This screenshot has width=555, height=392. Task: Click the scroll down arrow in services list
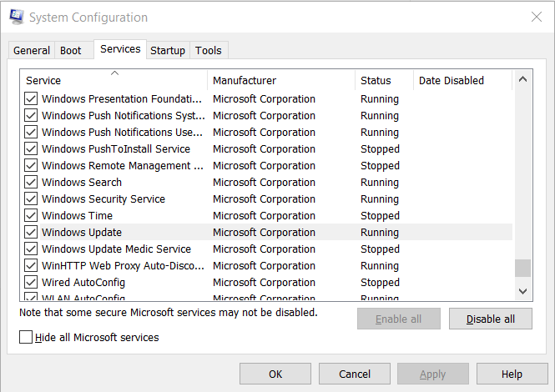(x=522, y=291)
